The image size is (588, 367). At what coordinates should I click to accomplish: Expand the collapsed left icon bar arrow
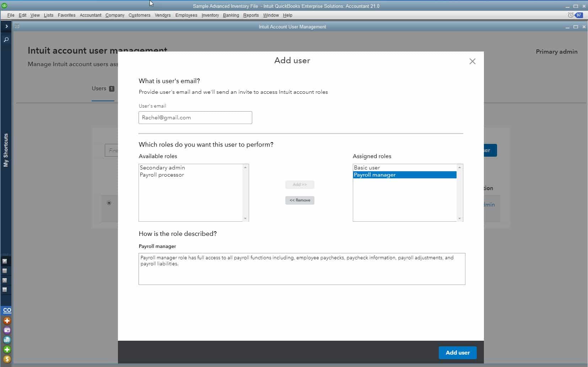[x=6, y=26]
